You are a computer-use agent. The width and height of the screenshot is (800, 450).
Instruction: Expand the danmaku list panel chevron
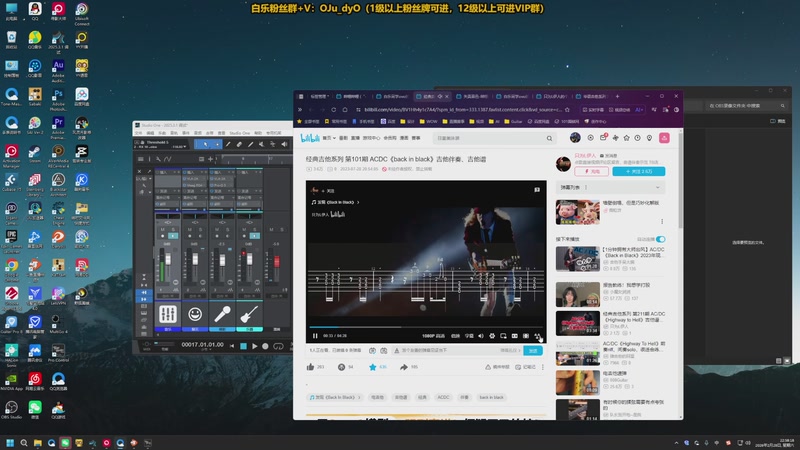[657, 187]
